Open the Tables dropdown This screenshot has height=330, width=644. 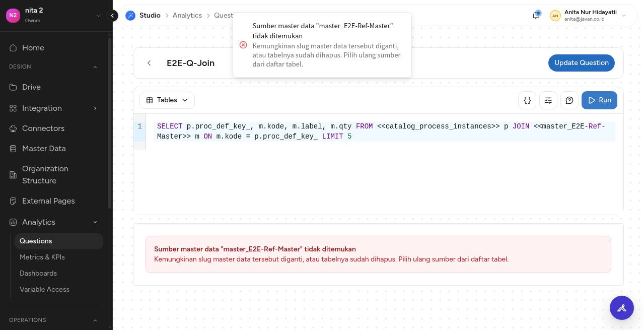(167, 100)
